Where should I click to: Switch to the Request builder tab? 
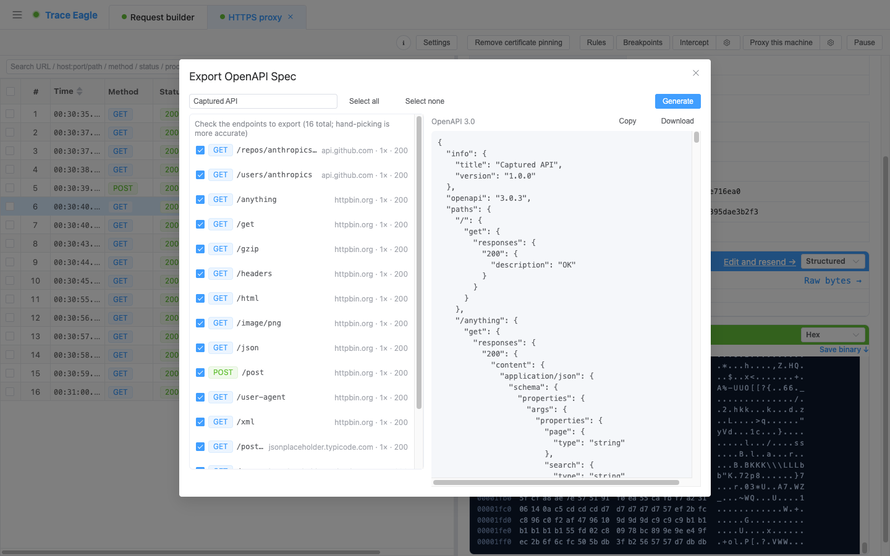click(158, 17)
